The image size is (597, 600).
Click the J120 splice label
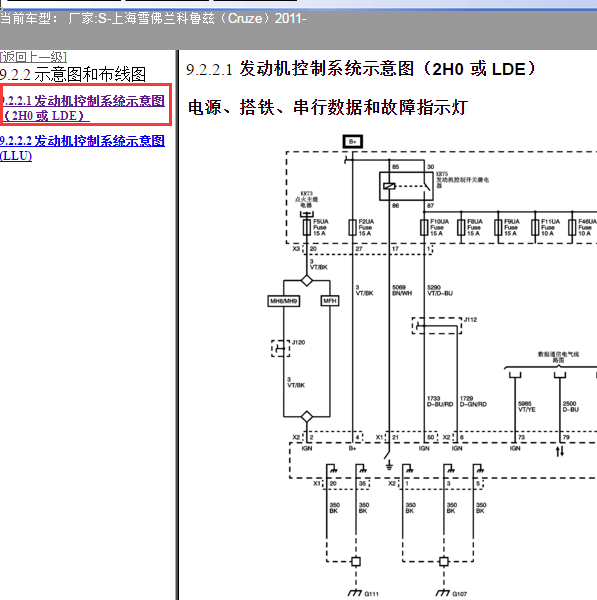coord(298,342)
